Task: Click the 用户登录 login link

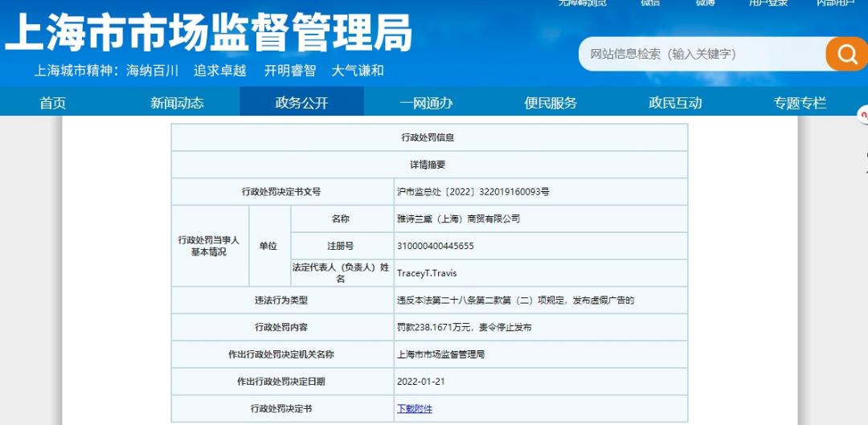Action: [768, 3]
